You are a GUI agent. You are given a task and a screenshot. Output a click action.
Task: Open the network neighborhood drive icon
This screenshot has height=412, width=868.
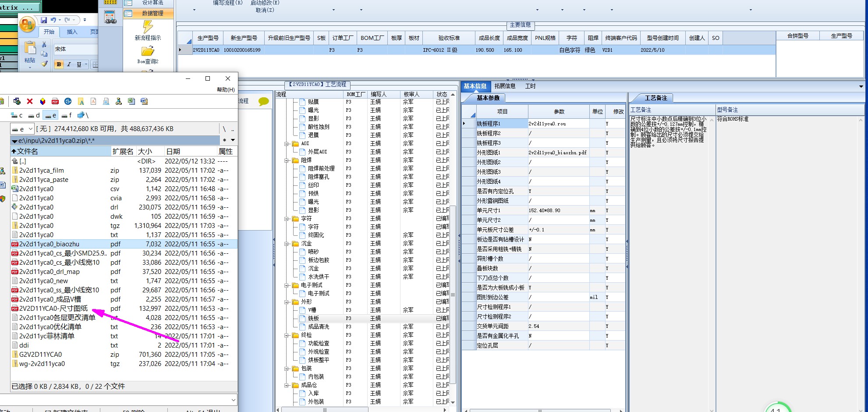[83, 115]
